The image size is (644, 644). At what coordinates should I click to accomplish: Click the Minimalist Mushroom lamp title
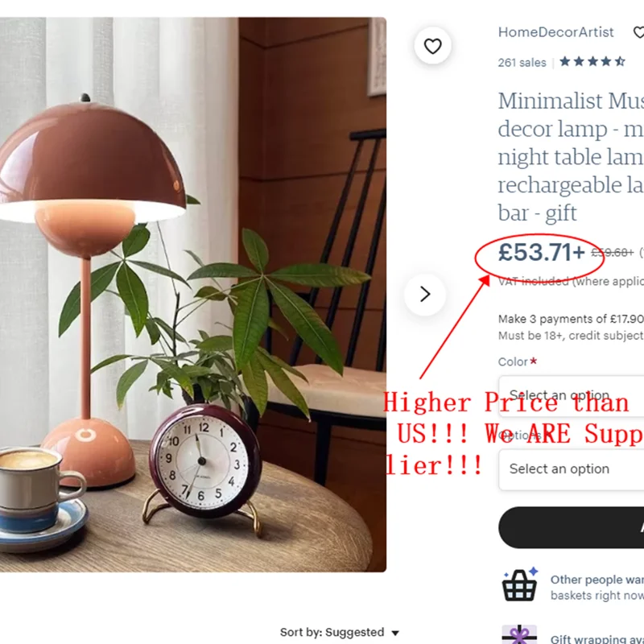tap(571, 156)
